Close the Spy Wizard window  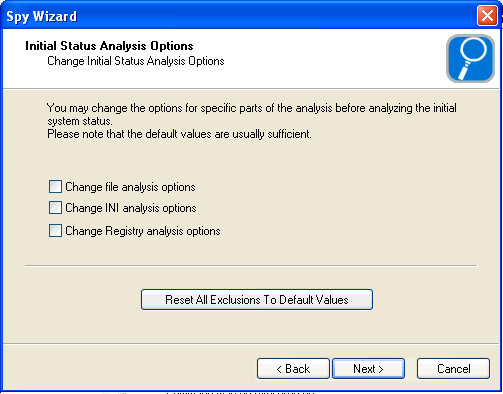487,16
